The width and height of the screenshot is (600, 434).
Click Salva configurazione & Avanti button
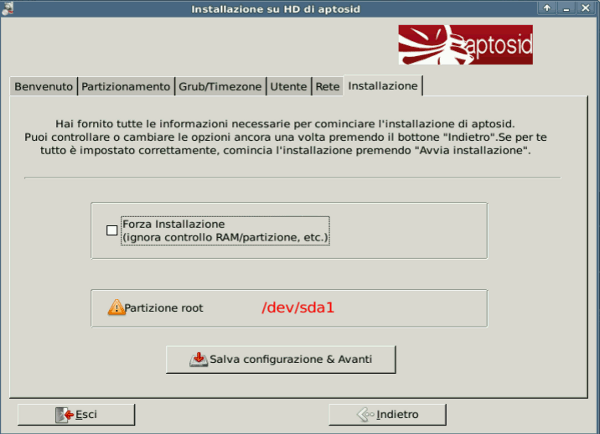(x=281, y=359)
